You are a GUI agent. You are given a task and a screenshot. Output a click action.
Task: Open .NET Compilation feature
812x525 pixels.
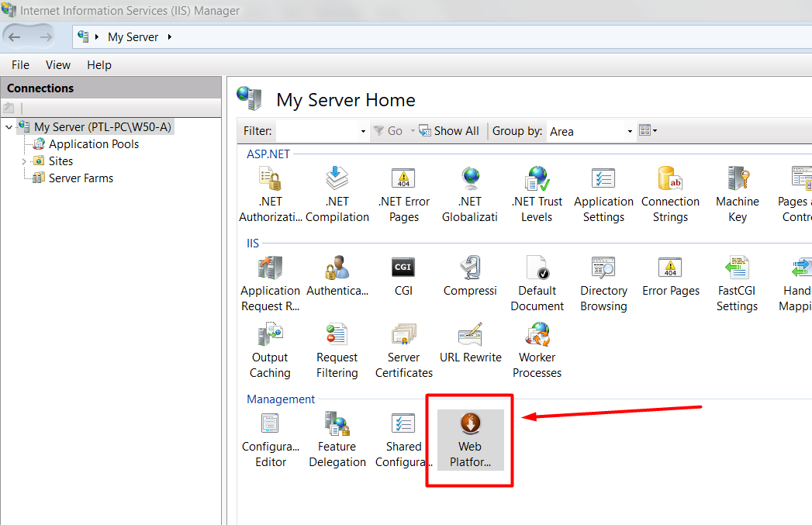[337, 195]
